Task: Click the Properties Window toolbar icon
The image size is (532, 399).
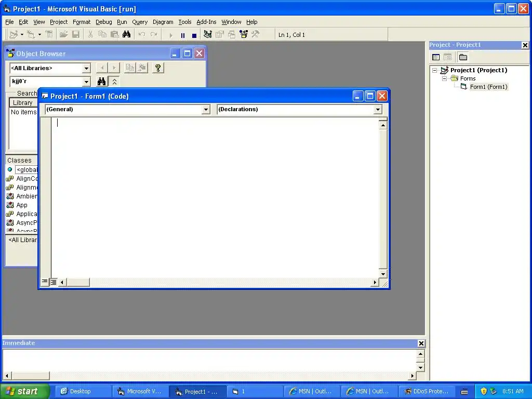Action: point(220,35)
